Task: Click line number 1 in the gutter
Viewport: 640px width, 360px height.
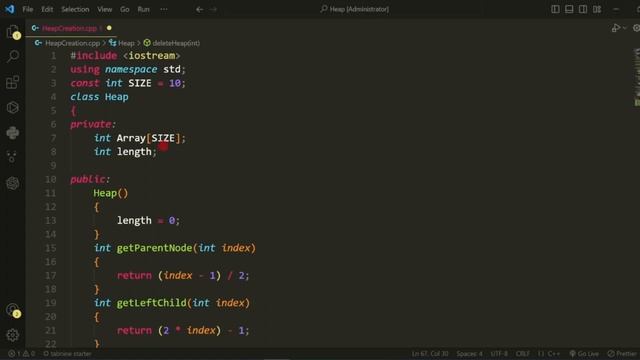Action: 53,56
